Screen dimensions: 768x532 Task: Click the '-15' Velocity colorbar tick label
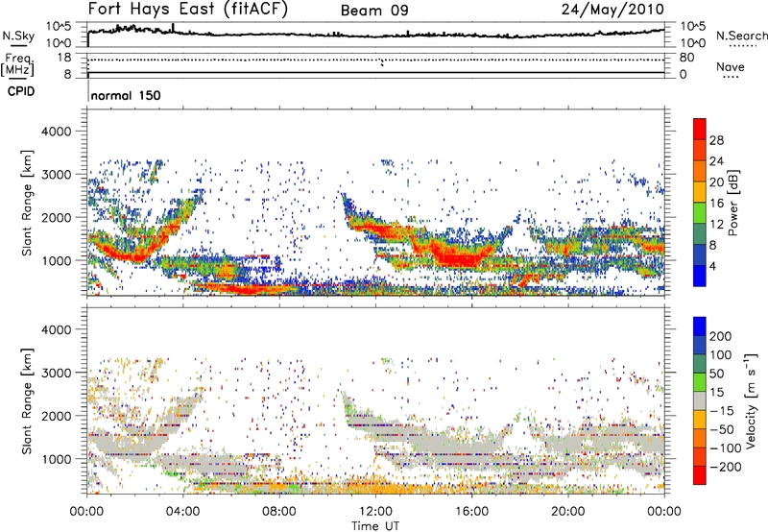(x=722, y=411)
